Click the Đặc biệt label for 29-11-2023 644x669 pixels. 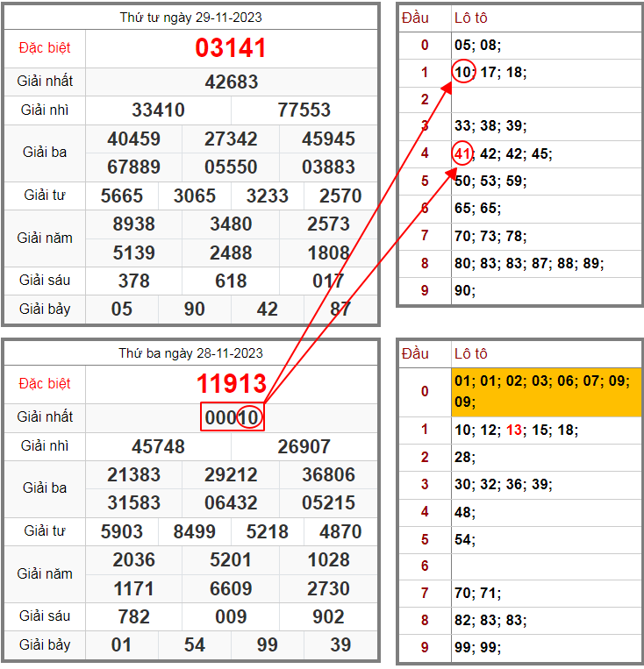pyautogui.click(x=45, y=47)
